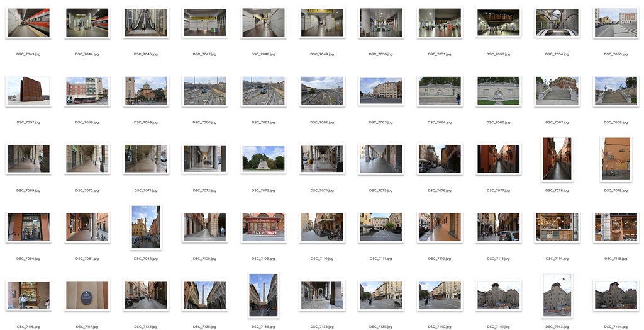Select the DSC_7115.jpg thumbnail
Screen dimensions: 644x330
616,227
